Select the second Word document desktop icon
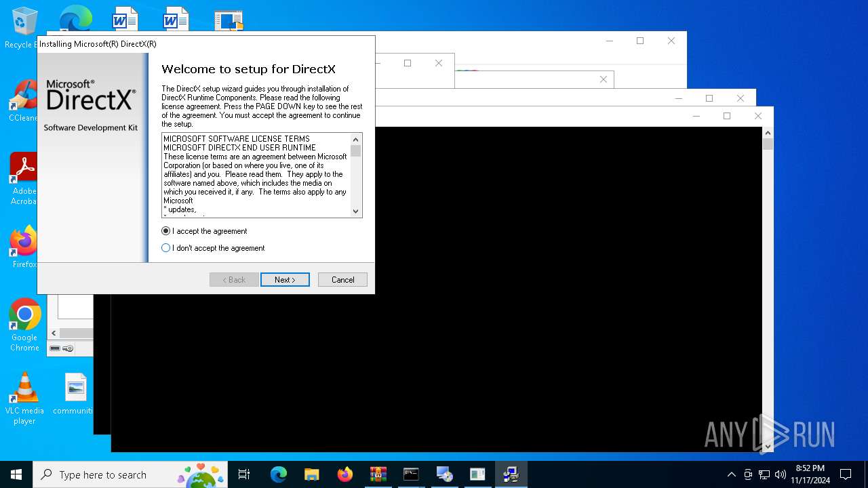 (x=176, y=19)
